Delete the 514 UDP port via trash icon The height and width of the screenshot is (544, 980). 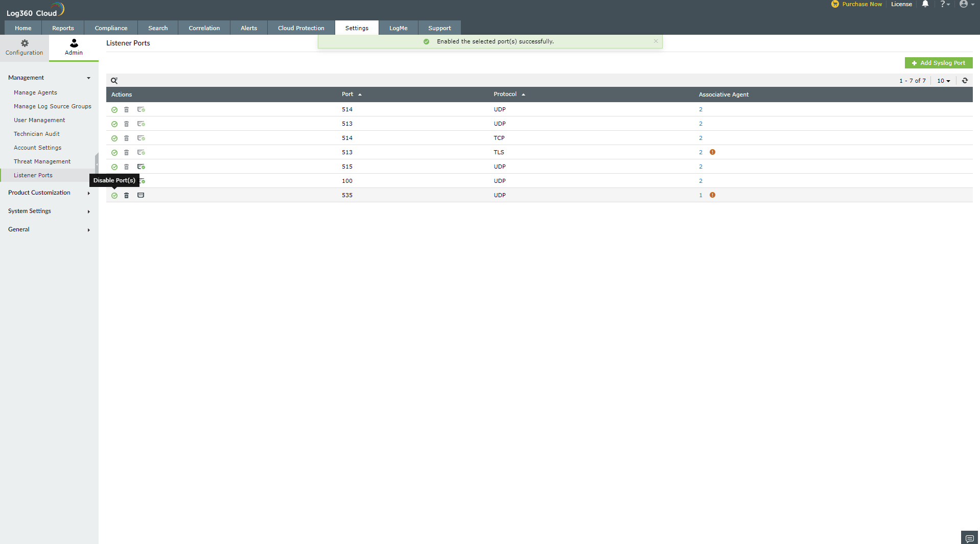point(126,110)
